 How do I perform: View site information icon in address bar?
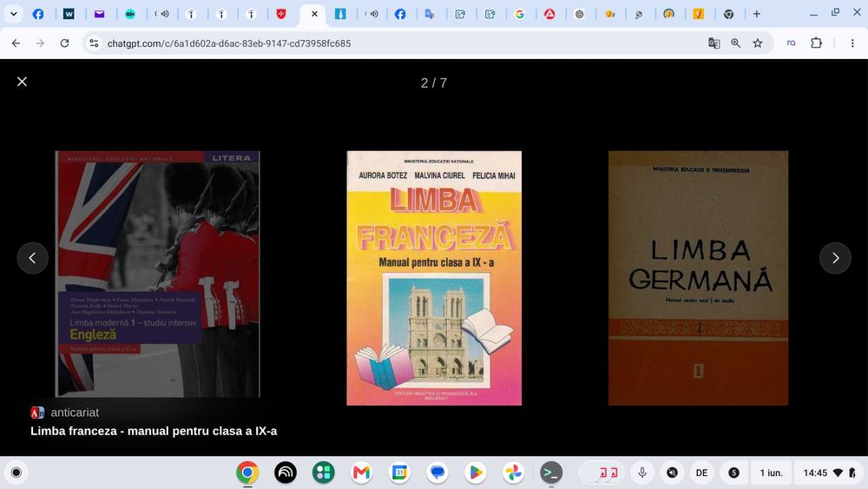coord(94,43)
